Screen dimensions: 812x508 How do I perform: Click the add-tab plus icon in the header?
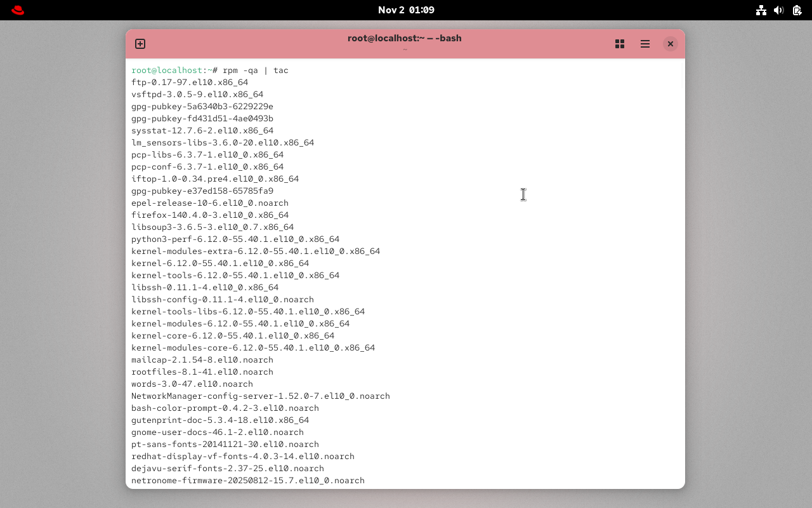coord(140,44)
